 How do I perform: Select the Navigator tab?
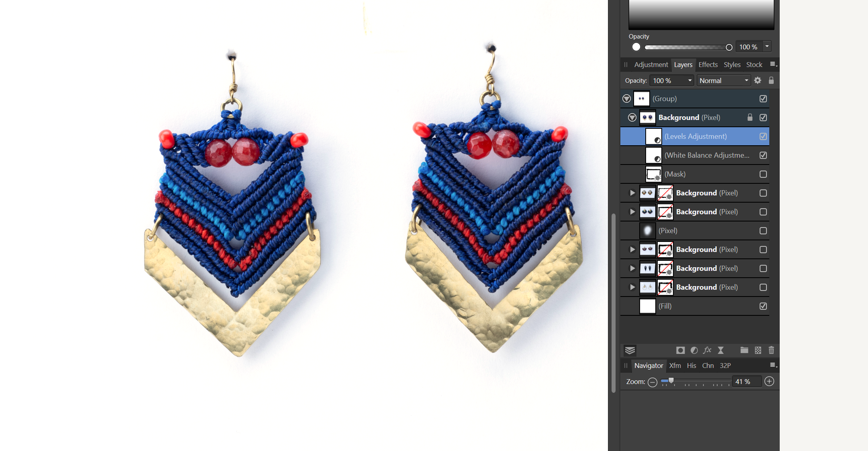pyautogui.click(x=648, y=366)
